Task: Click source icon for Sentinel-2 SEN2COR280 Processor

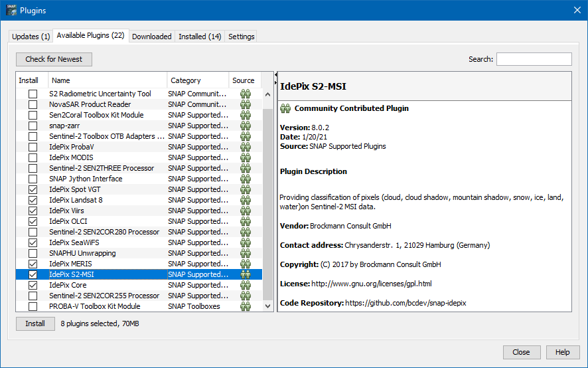Action: (246, 232)
